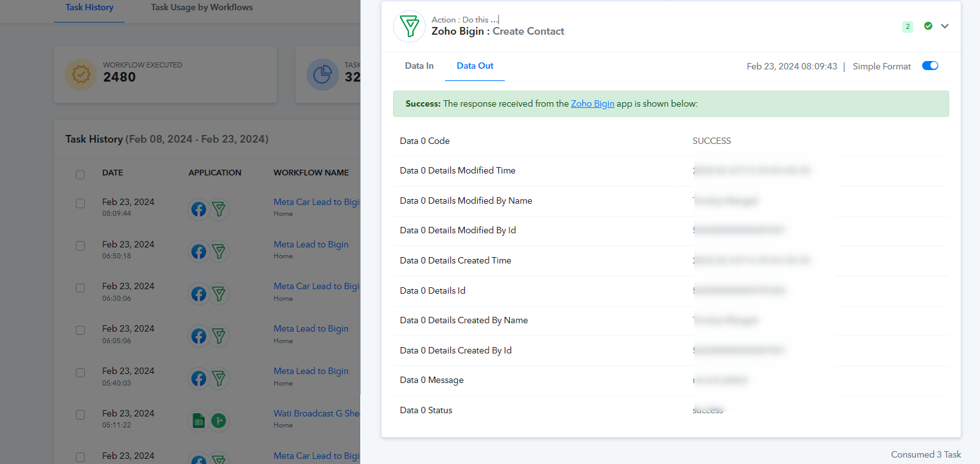Click Facebook icon in the 06:05:06 row
The width and height of the screenshot is (980, 464).
pos(198,336)
